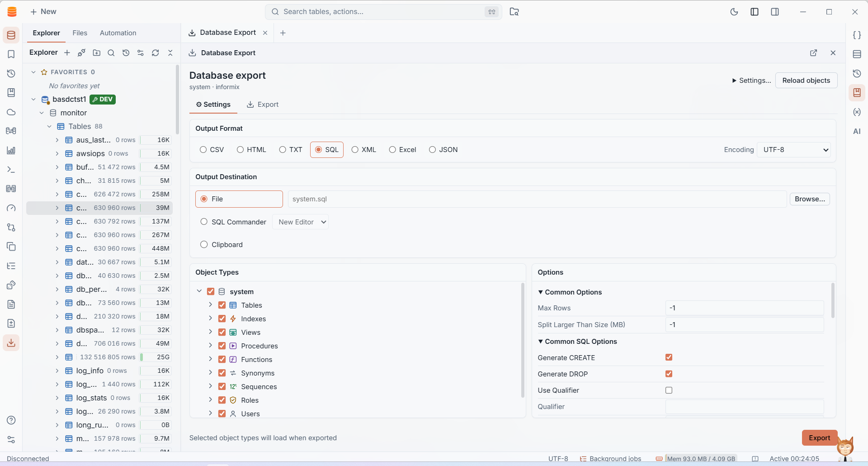Open the Files tab

pos(80,33)
